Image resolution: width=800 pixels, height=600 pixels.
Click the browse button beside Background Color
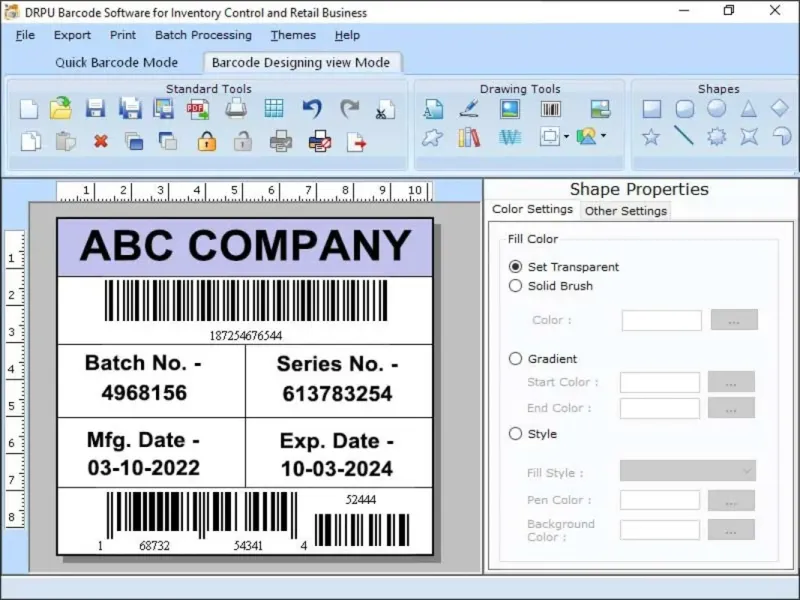(x=731, y=530)
